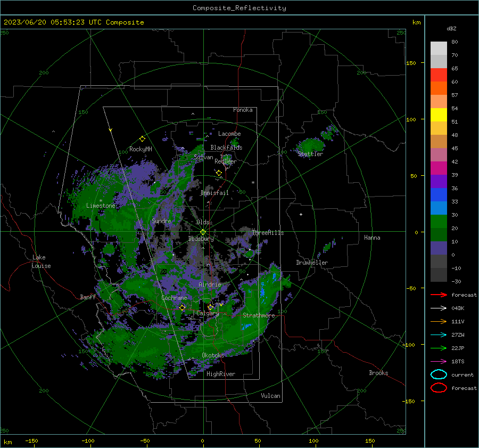Click yellow diamond marker at radar center
The width and height of the screenshot is (479, 448).
[203, 232]
